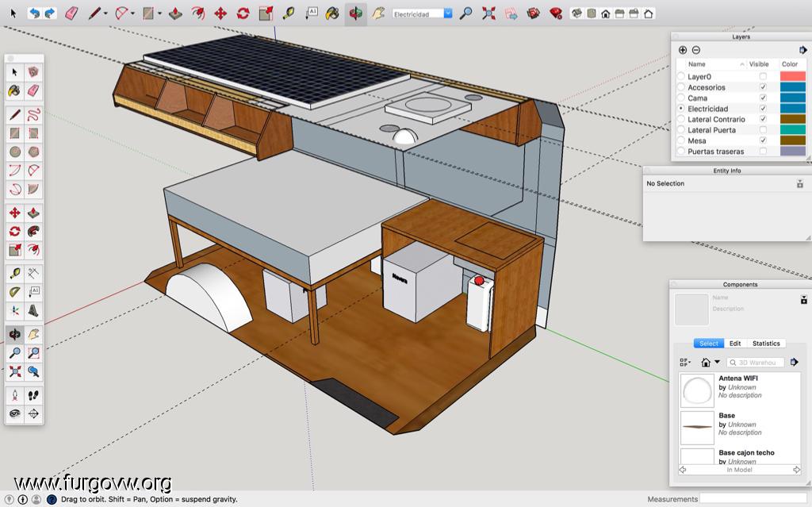Screen dimensions: 812x507
Task: Expand the Shape tool dropdown arrow
Action: 159,14
